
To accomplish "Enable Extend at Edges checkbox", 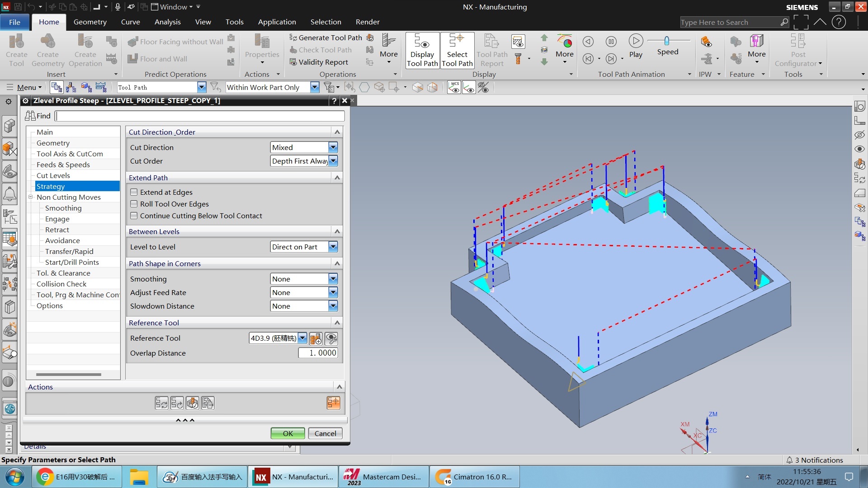I will (134, 192).
